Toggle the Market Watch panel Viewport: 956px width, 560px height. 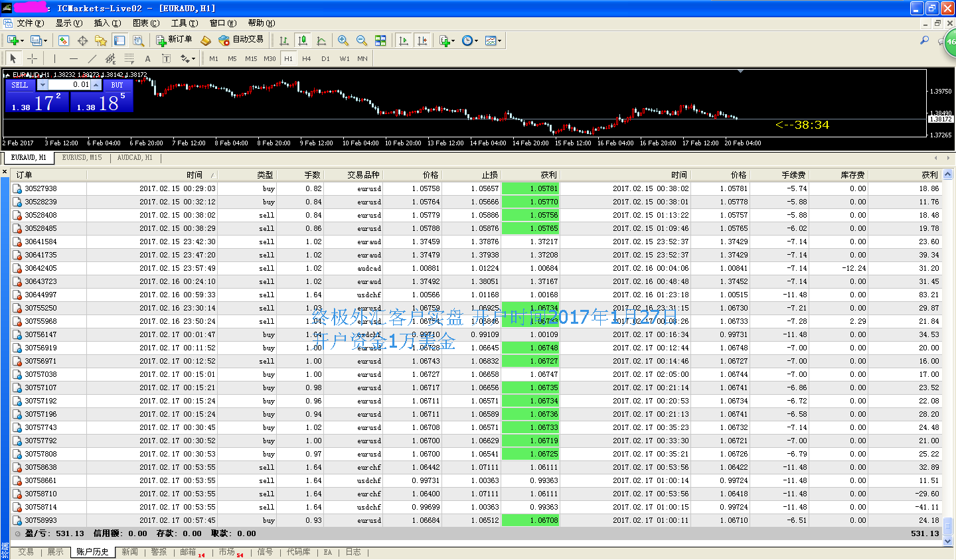pyautogui.click(x=64, y=40)
